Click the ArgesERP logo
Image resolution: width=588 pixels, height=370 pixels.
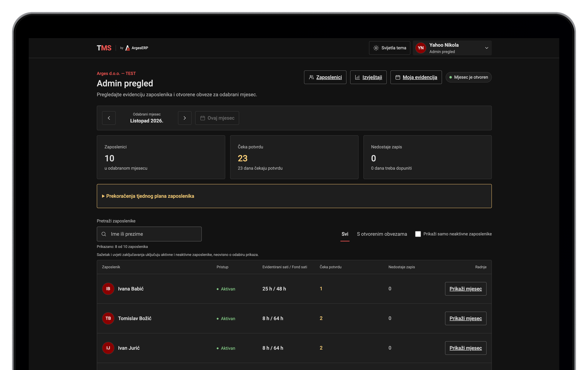[136, 48]
